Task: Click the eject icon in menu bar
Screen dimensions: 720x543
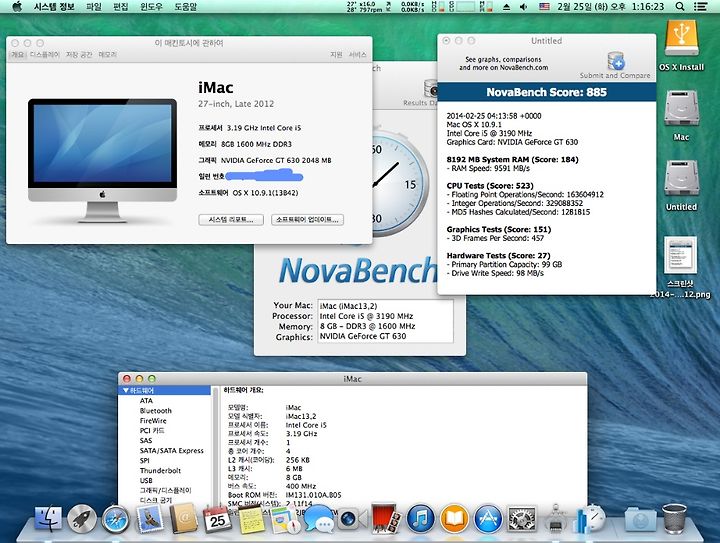Action: pos(506,7)
